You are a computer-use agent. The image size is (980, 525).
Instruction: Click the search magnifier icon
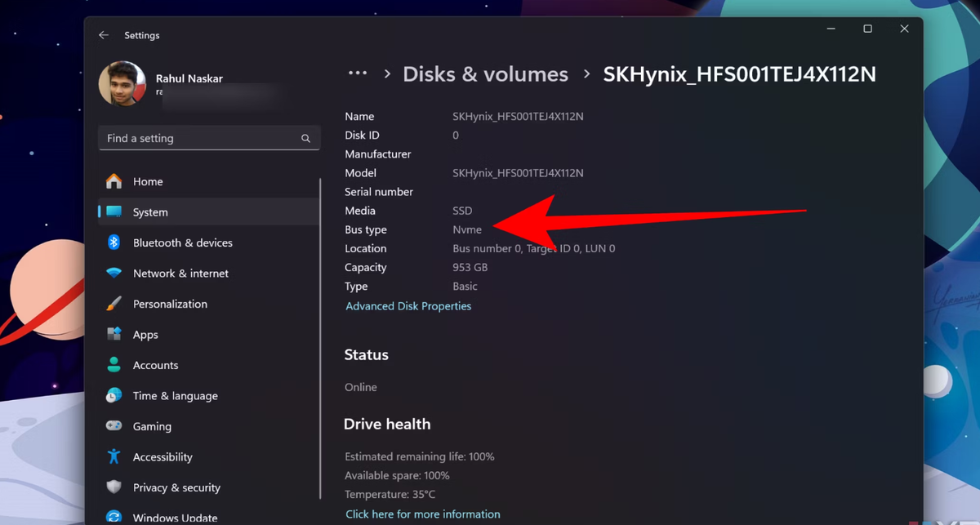(305, 139)
